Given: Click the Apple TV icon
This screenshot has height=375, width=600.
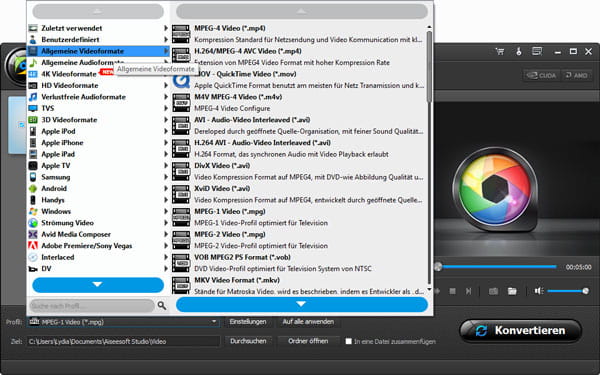Looking at the screenshot, I should pyautogui.click(x=33, y=166).
